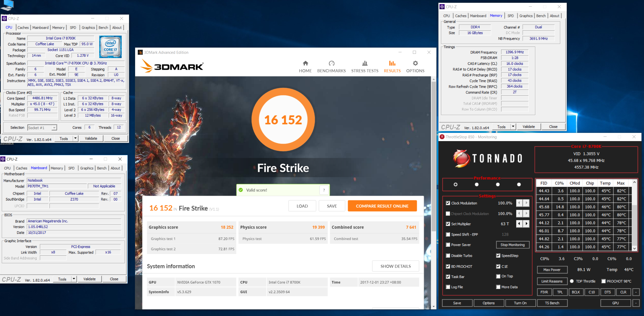This screenshot has width=644, height=316.
Task: Increase Clock Modulation with right arrow
Action: tap(526, 203)
